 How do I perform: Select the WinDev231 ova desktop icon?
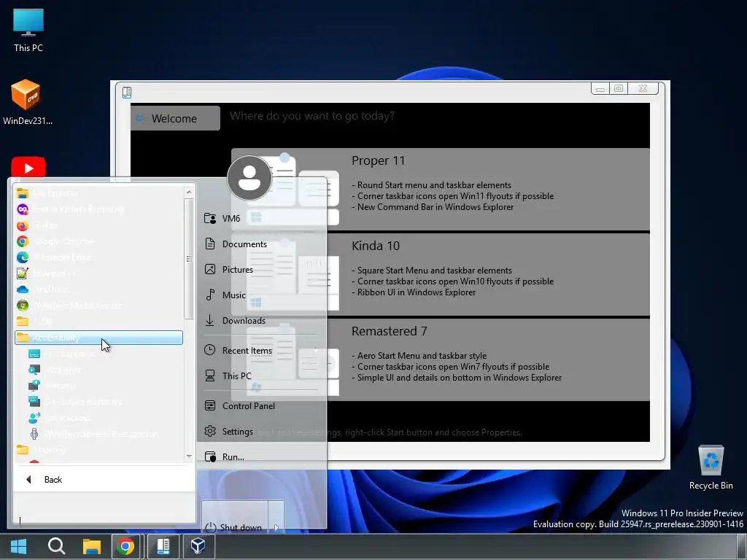click(x=28, y=102)
